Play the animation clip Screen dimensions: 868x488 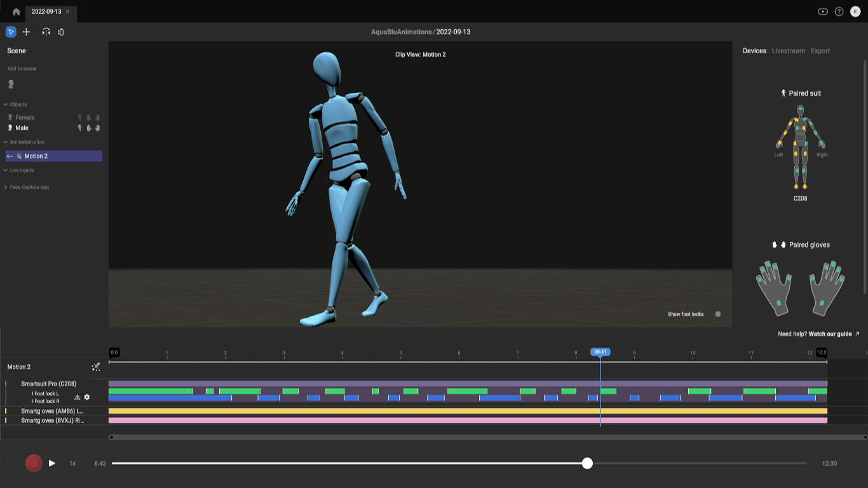click(52, 463)
